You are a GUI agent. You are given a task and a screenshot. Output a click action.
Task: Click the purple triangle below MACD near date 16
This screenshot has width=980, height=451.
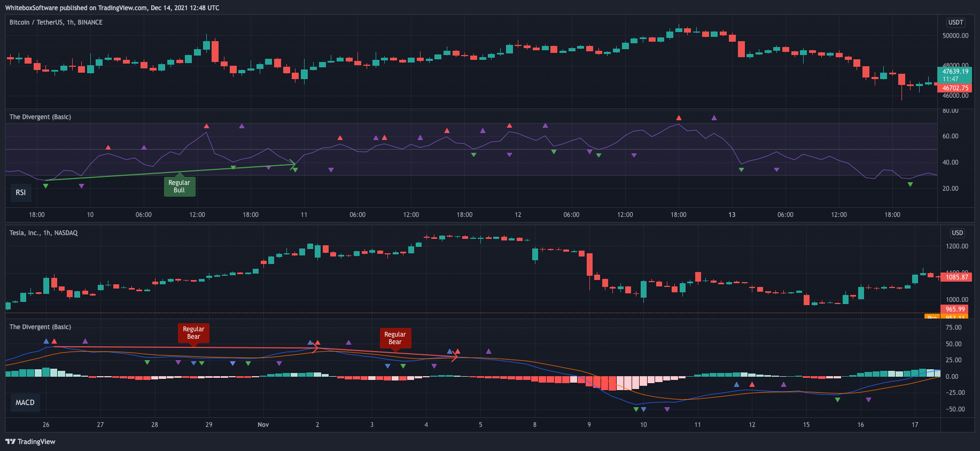click(x=868, y=400)
